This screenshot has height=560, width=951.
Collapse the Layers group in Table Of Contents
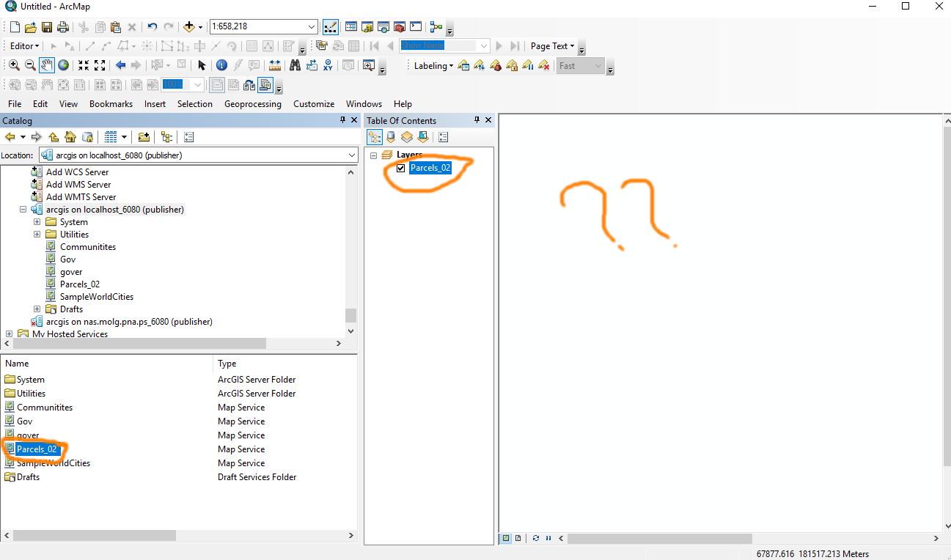point(373,155)
